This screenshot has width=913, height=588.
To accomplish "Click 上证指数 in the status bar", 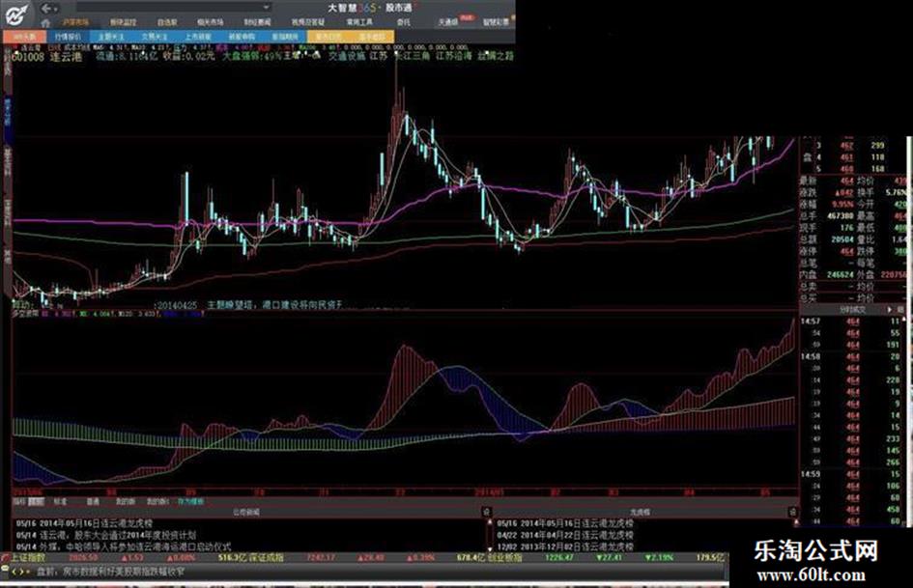I will tap(28, 558).
